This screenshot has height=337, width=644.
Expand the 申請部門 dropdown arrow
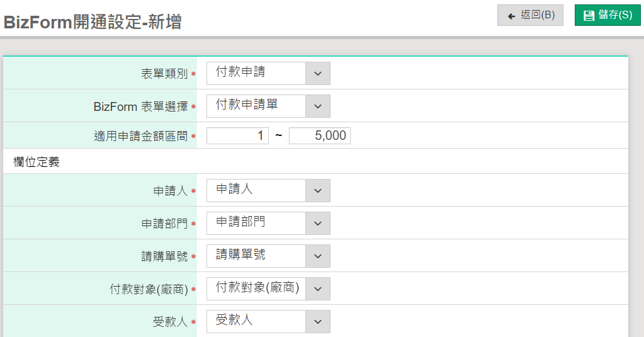coord(317,223)
